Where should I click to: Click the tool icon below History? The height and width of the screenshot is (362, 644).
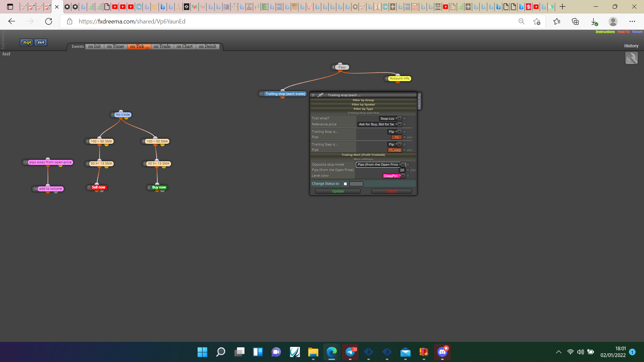(631, 58)
